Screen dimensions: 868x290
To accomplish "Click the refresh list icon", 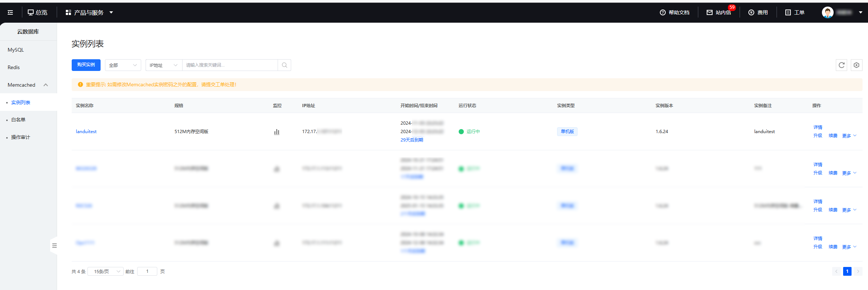I will 841,65.
